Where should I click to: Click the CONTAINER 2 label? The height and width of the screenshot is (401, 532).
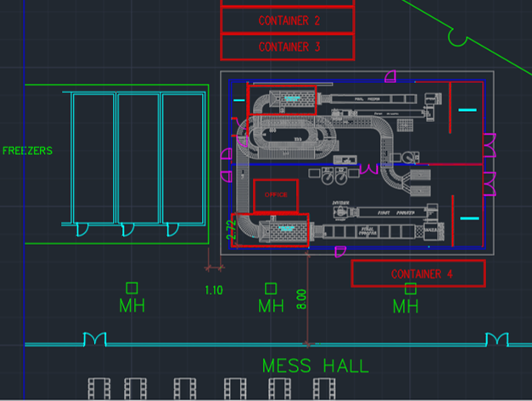(x=288, y=20)
